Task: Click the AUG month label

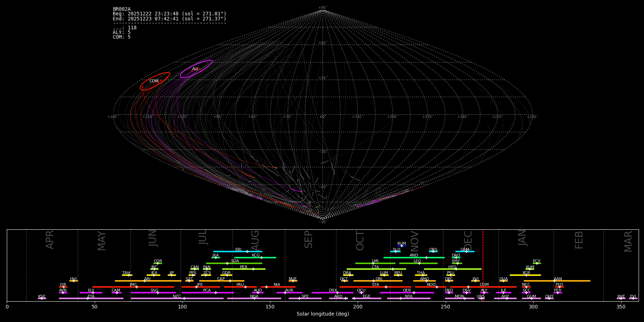Action: [255, 240]
